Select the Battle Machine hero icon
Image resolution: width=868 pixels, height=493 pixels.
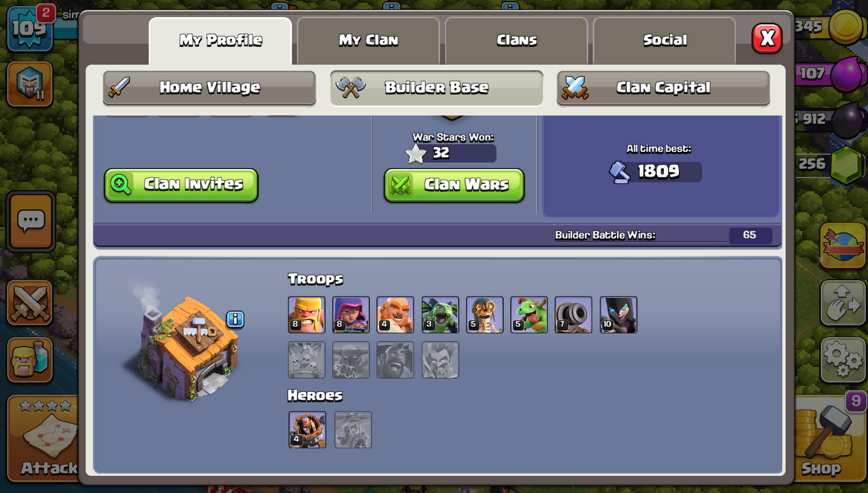pyautogui.click(x=307, y=429)
